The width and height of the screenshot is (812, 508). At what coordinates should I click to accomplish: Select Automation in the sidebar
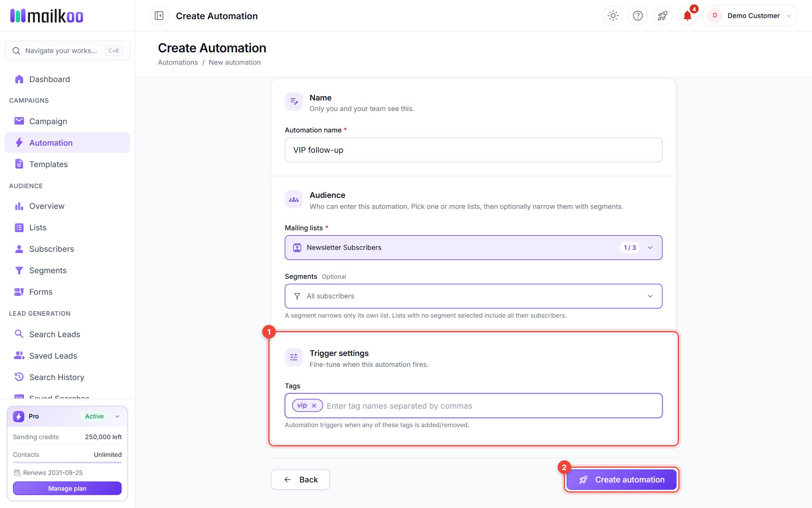click(67, 143)
